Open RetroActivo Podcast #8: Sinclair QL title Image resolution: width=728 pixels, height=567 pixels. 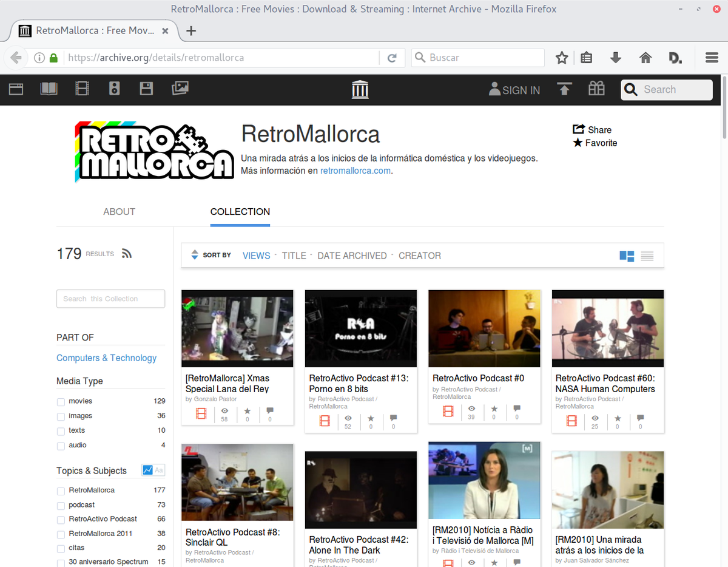click(x=233, y=537)
